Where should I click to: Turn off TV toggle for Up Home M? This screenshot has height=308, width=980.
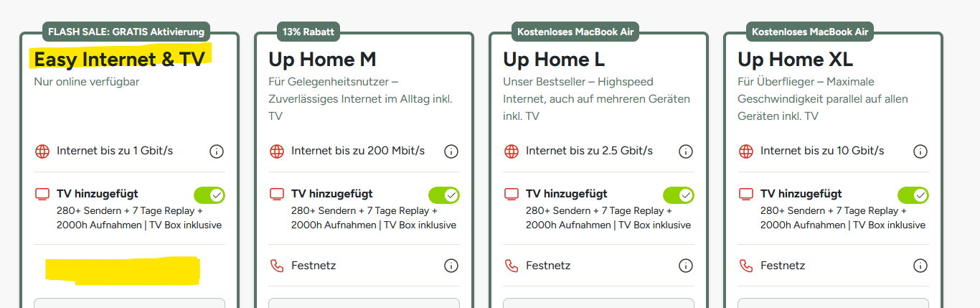pos(444,195)
